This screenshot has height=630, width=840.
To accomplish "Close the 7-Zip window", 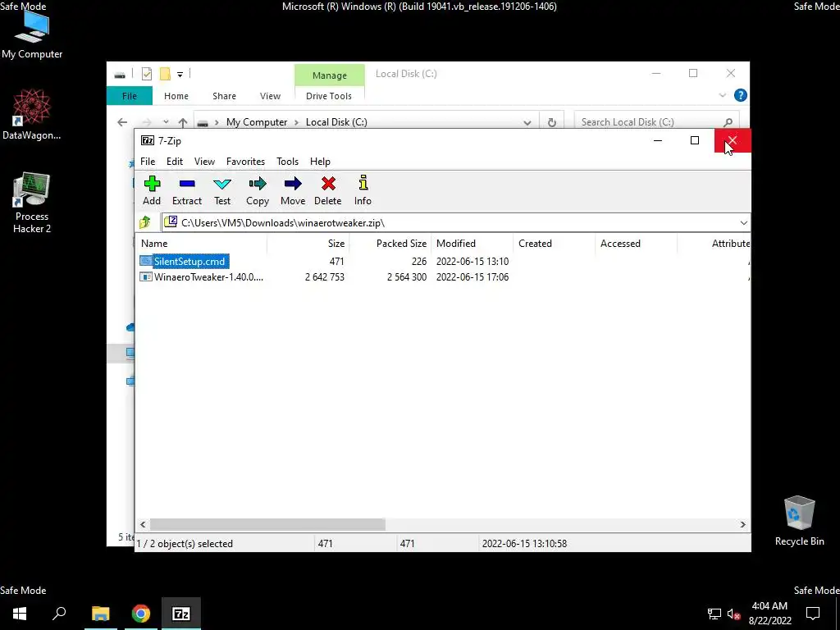I will [733, 140].
